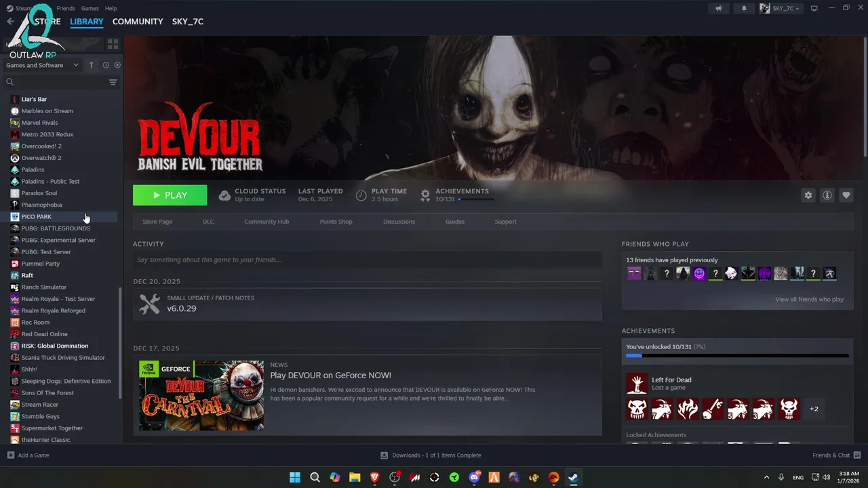
Task: Select Liar's Bar in the library
Action: click(34, 100)
